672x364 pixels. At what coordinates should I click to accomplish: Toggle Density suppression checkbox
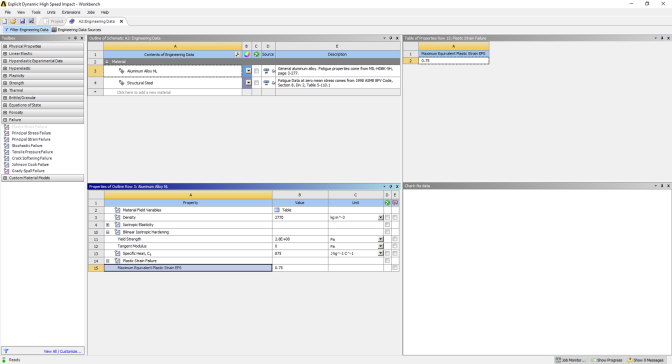pos(387,217)
